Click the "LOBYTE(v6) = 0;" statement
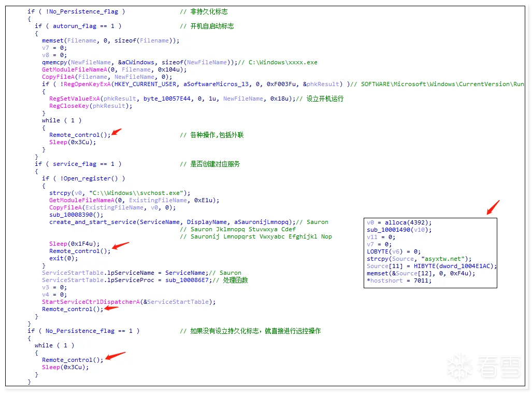The width and height of the screenshot is (532, 393). (394, 251)
